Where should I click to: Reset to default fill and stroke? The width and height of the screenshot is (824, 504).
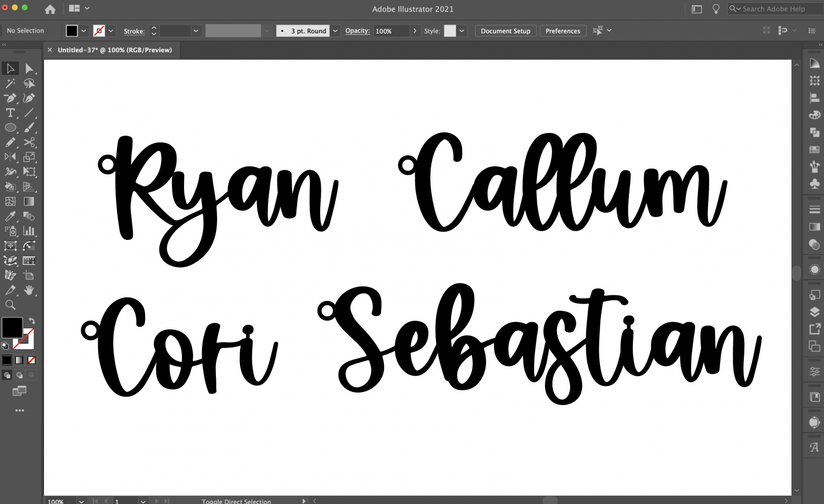(x=5, y=346)
